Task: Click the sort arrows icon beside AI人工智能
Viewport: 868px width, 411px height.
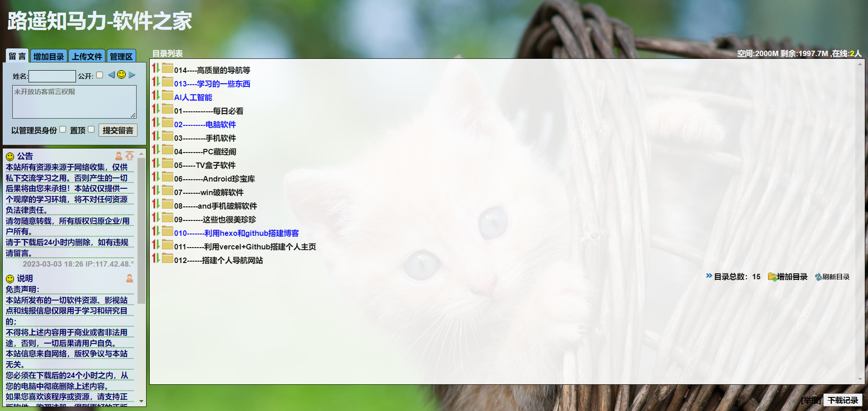Action: 156,96
